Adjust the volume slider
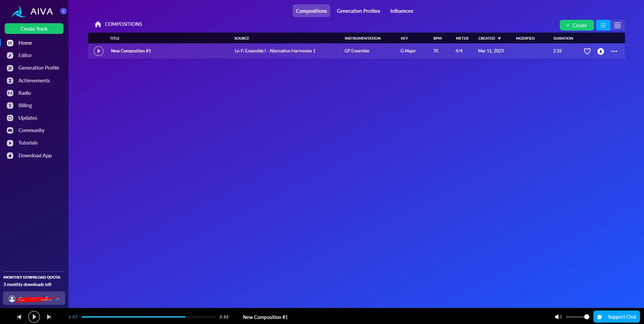 [x=577, y=317]
